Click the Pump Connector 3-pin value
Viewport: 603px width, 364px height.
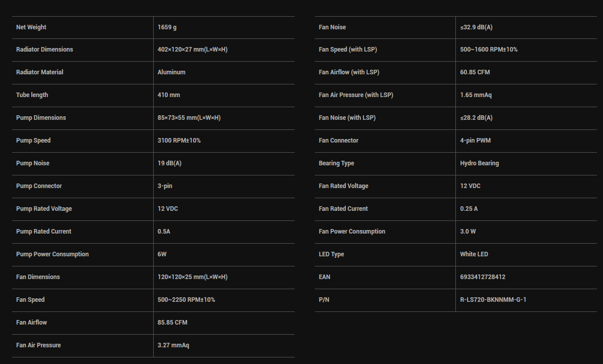[x=165, y=186]
